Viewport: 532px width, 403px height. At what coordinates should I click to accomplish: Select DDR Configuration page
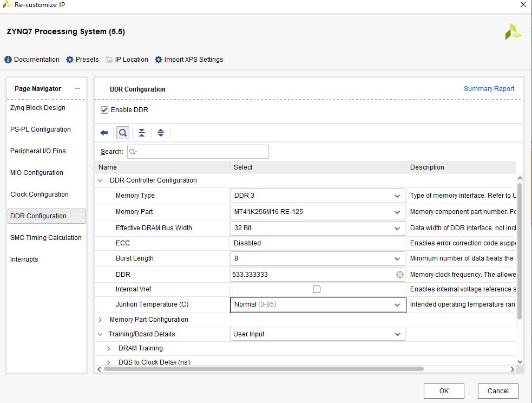click(47, 216)
